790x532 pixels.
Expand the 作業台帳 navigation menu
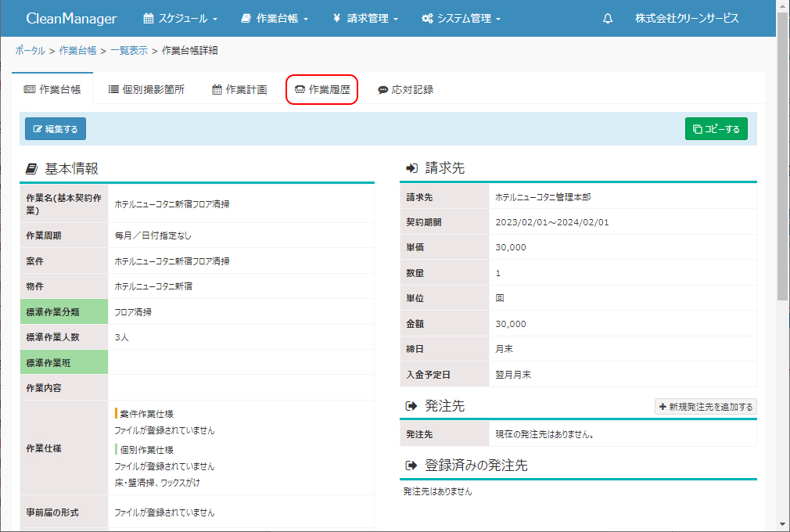click(275, 19)
